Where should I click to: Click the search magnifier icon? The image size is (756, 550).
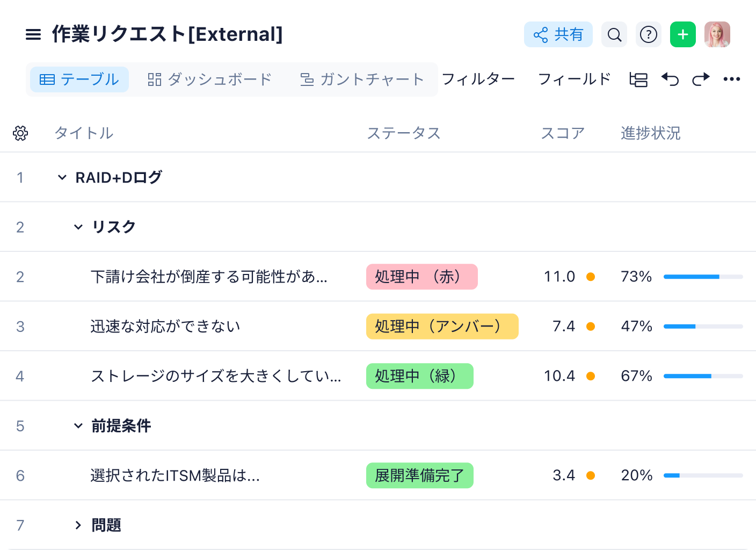(614, 35)
